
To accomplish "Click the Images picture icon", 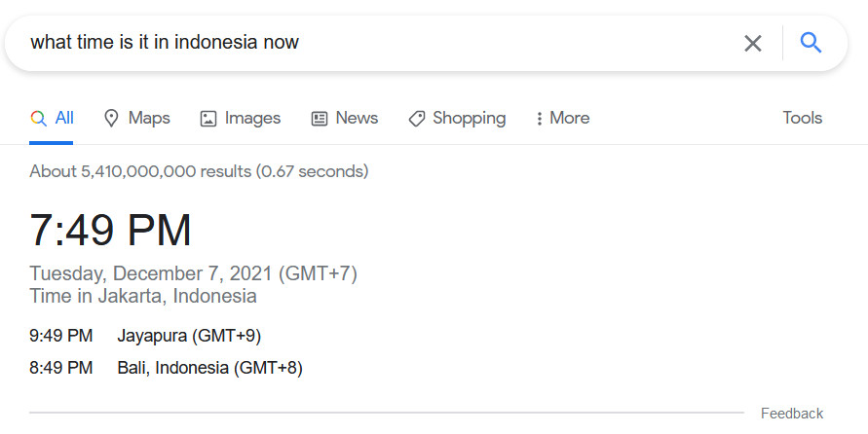I will click(x=208, y=119).
